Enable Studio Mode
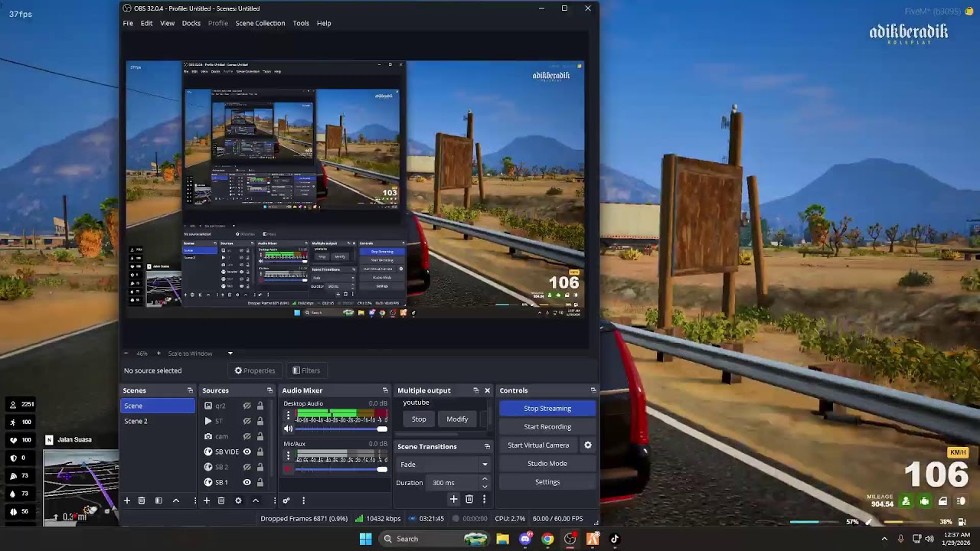The width and height of the screenshot is (980, 551). click(x=547, y=463)
